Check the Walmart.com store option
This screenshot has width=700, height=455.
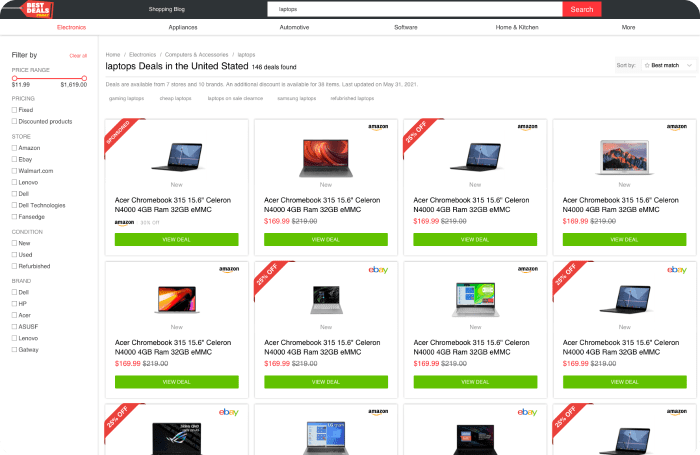pos(14,171)
